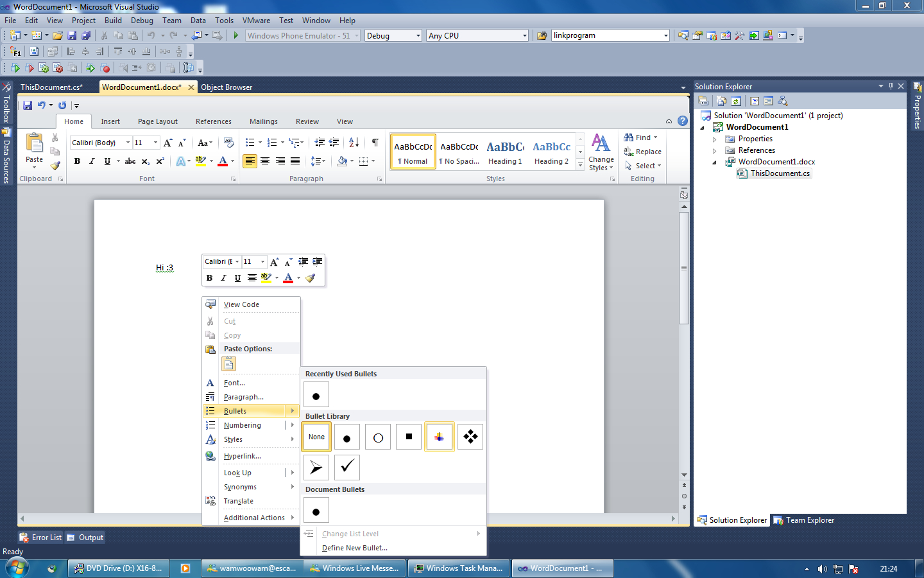The height and width of the screenshot is (578, 924).
Task: Choose the four-diamond bullet style
Action: pyautogui.click(x=470, y=437)
